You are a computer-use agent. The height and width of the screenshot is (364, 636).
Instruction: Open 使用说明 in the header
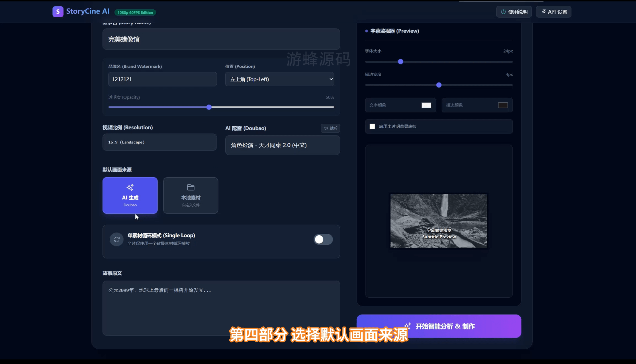click(x=514, y=12)
